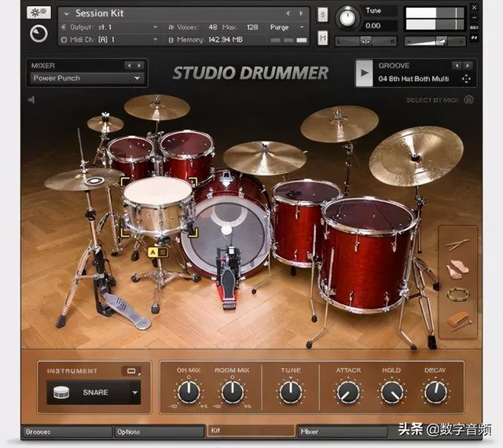
Task: Select the drumsticks in the percussion panel
Action: click(x=457, y=245)
